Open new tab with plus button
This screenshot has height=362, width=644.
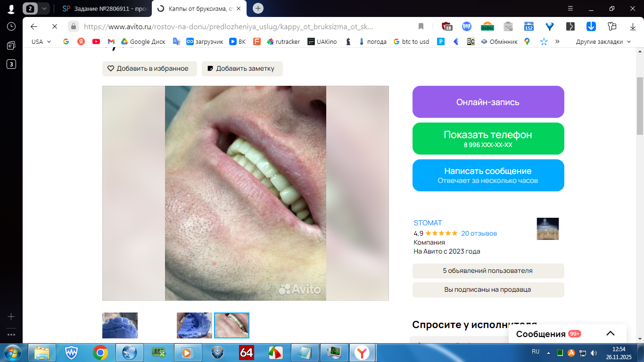(258, 8)
